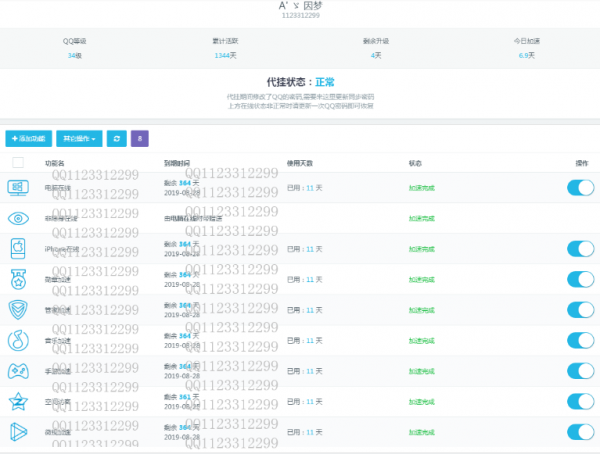
Task: Click the refresh icon button in toolbar
Action: pos(117,139)
